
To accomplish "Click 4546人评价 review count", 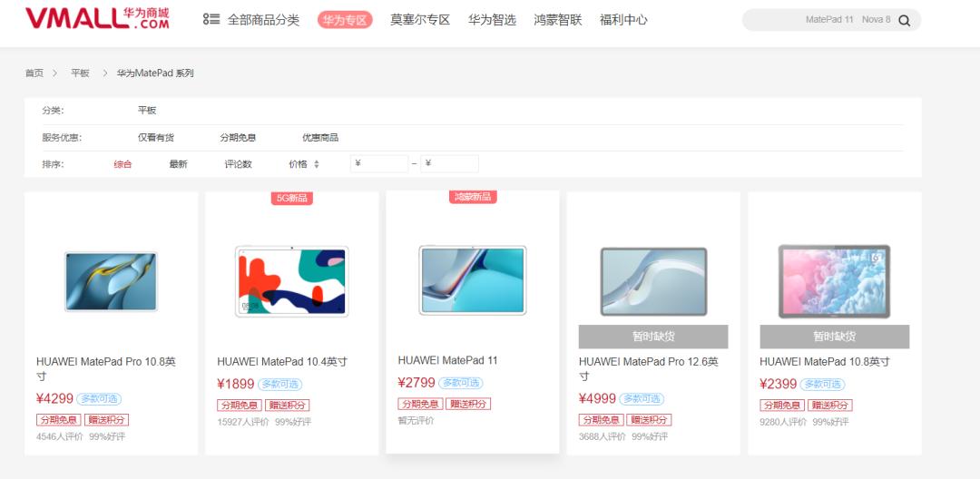I will (59, 436).
